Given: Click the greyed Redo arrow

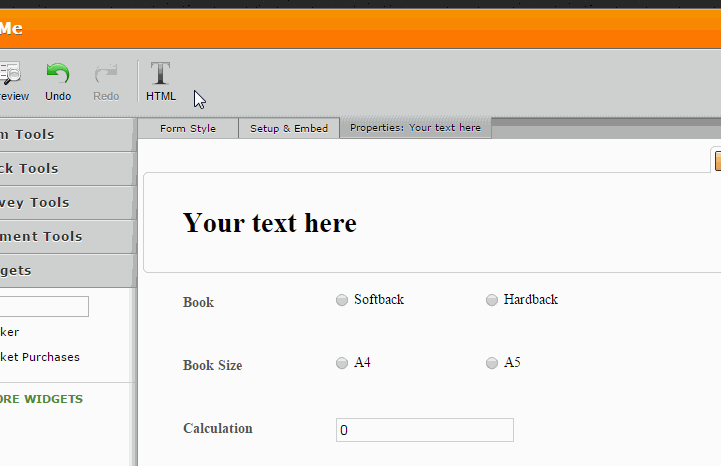Looking at the screenshot, I should pyautogui.click(x=106, y=74).
